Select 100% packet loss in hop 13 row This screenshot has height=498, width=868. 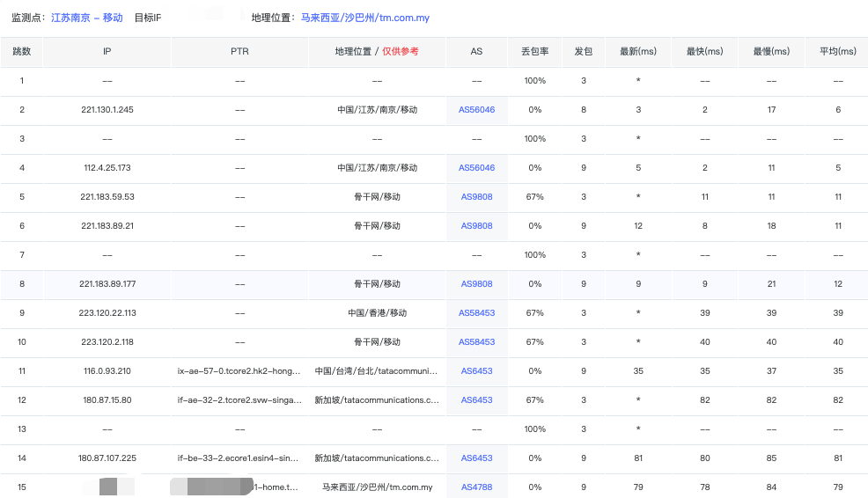point(534,428)
